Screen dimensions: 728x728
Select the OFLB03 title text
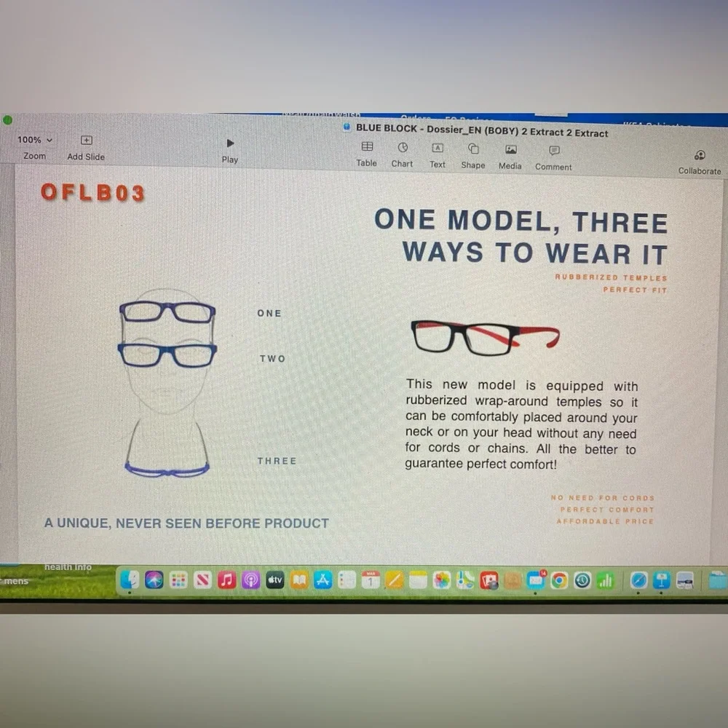[93, 192]
